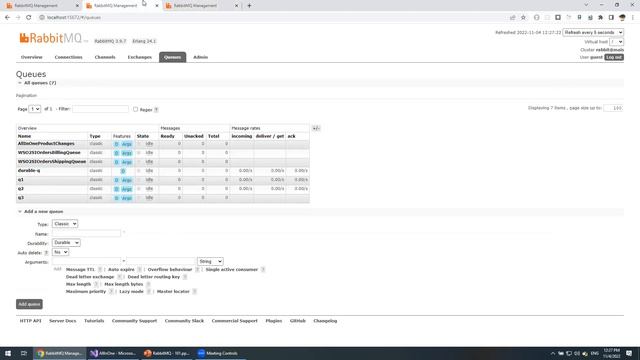640x360 pixels.
Task: Open Visual Studio AllInOne taskbar item
Action: (113, 353)
